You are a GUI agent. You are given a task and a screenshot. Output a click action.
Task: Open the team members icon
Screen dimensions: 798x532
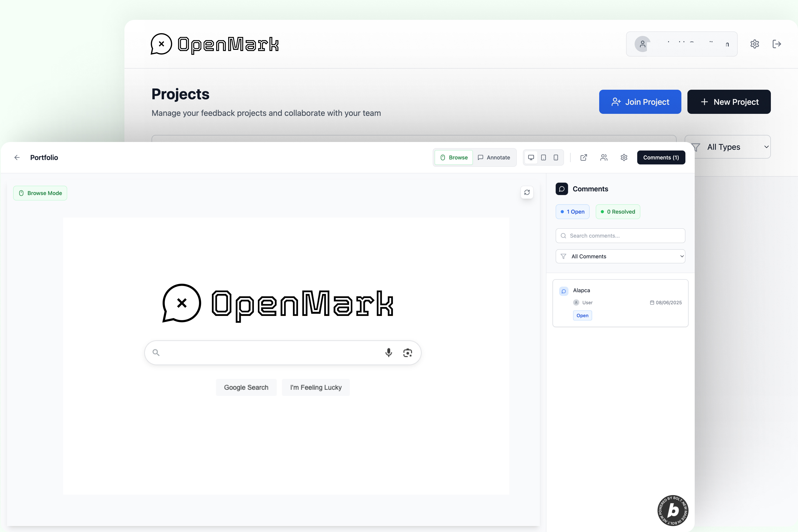tap(604, 157)
